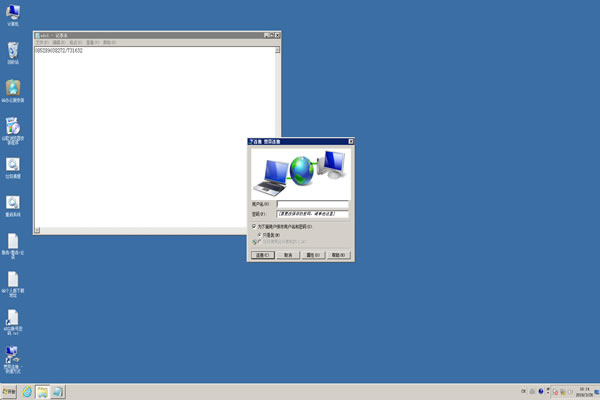
Task: Open the file explorer taskbar icon
Action: click(x=43, y=391)
